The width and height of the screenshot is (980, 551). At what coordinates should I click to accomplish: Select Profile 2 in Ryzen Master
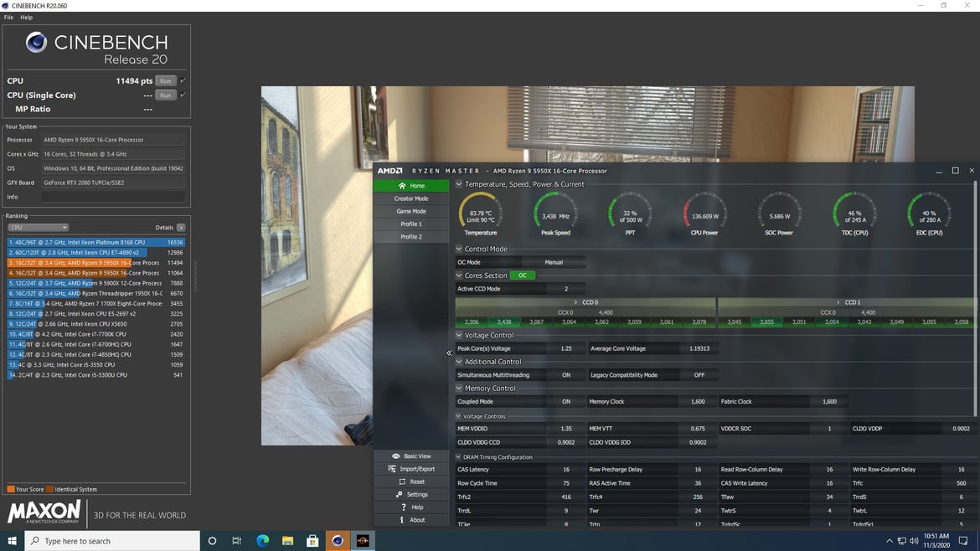[411, 237]
